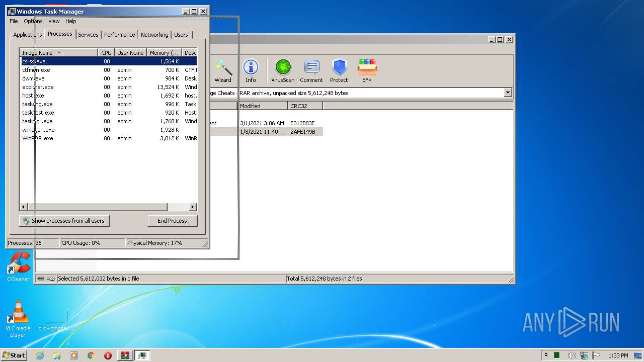Select the csrss.exe process row

[x=108, y=61]
